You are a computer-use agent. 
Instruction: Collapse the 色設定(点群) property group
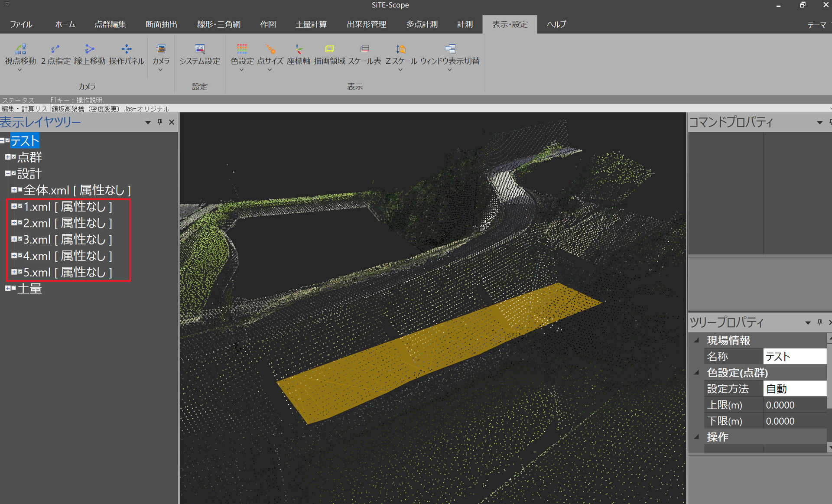tap(696, 373)
